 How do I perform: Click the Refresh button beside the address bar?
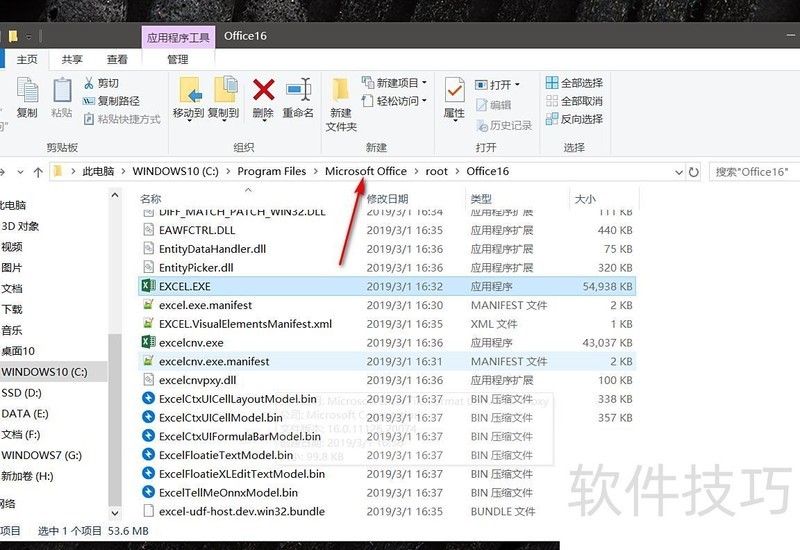pyautogui.click(x=693, y=172)
